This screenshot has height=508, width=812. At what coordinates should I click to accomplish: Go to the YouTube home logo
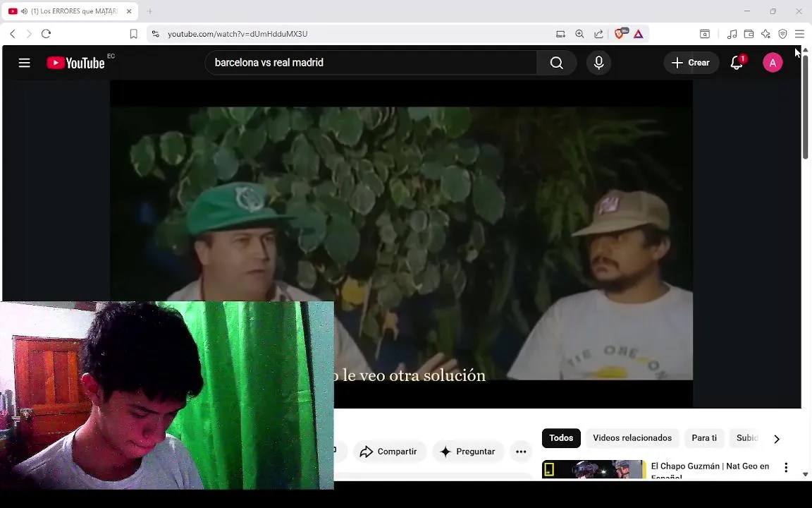click(76, 63)
